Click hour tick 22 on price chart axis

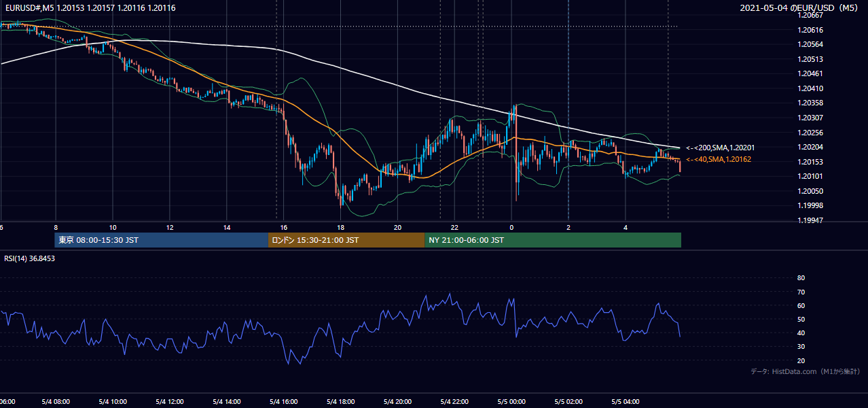click(454, 227)
